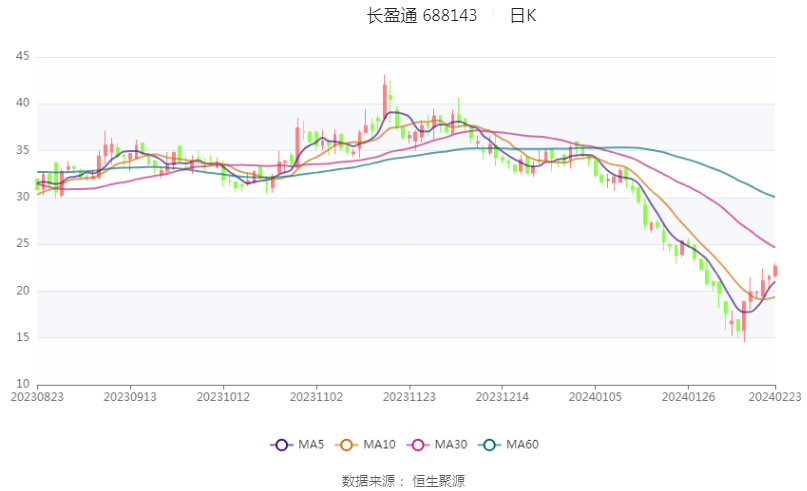Toggle the MA10 orange legend marker
Screen dimensions: 807x491
point(346,445)
